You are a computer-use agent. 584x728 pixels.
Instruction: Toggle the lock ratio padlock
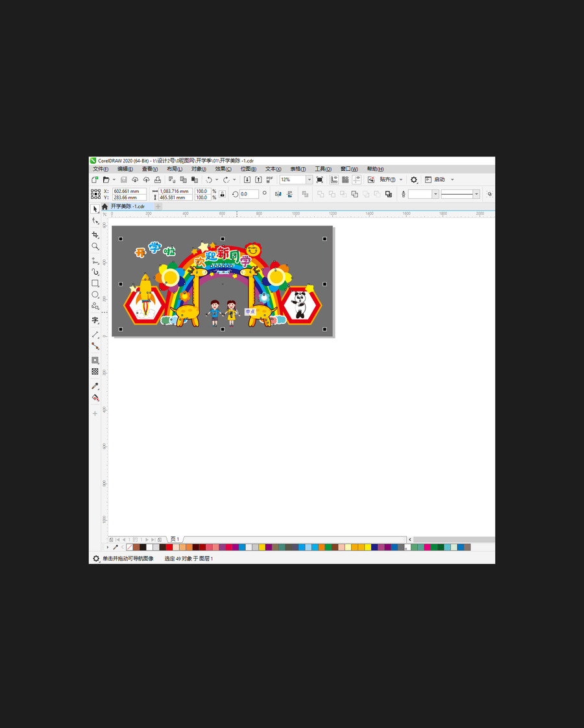222,194
